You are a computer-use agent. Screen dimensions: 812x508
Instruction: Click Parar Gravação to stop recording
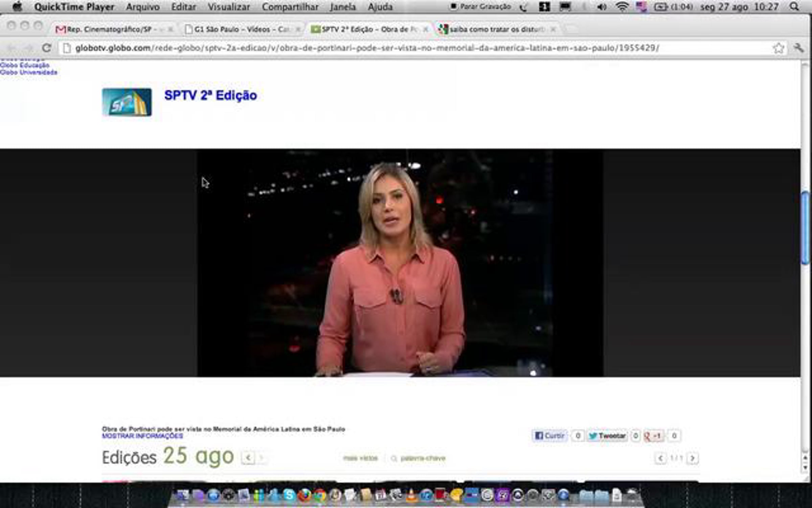(481, 6)
